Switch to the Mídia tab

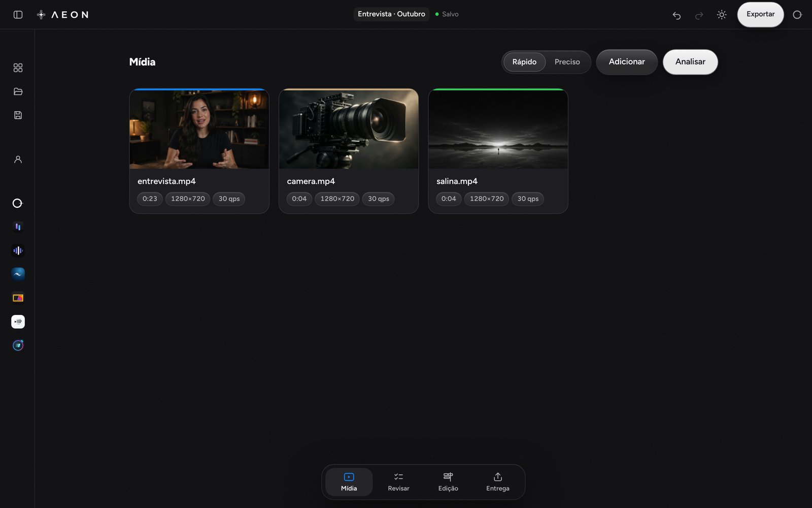(349, 482)
